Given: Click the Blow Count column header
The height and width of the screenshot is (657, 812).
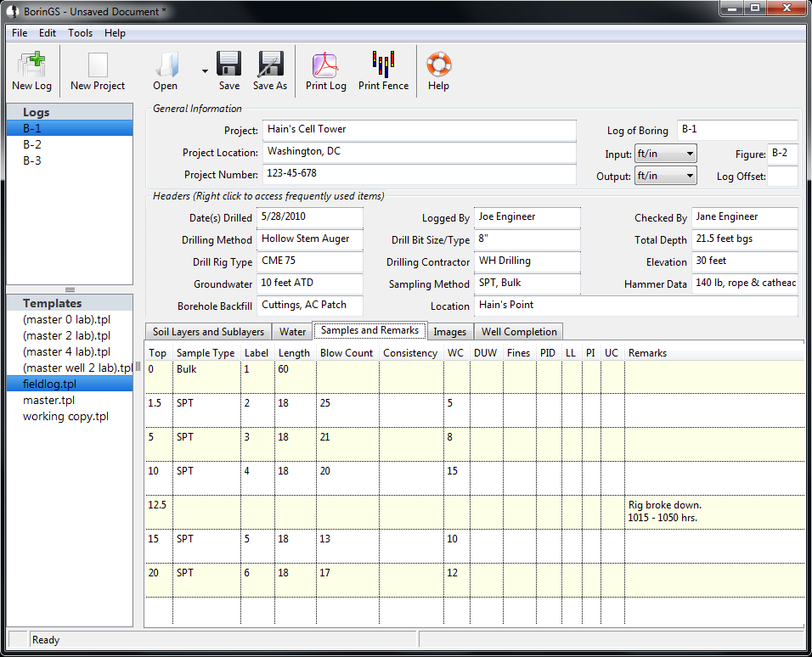Looking at the screenshot, I should coord(347,353).
